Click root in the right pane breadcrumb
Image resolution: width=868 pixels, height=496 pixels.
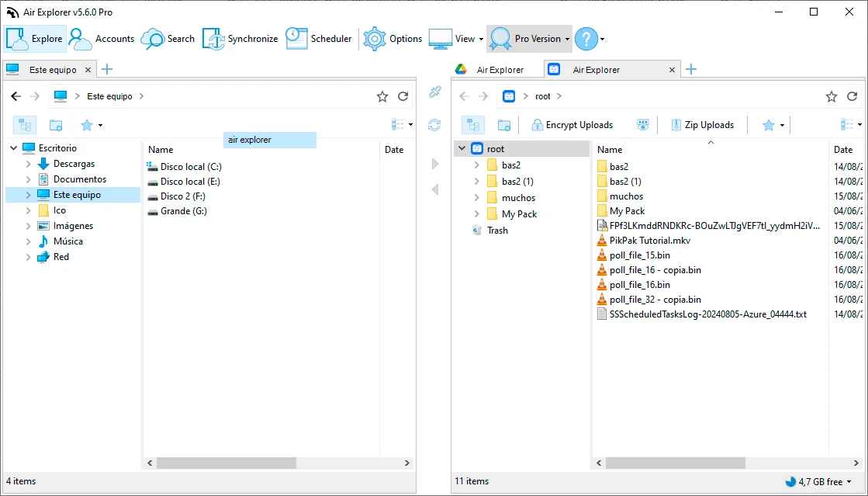coord(542,96)
